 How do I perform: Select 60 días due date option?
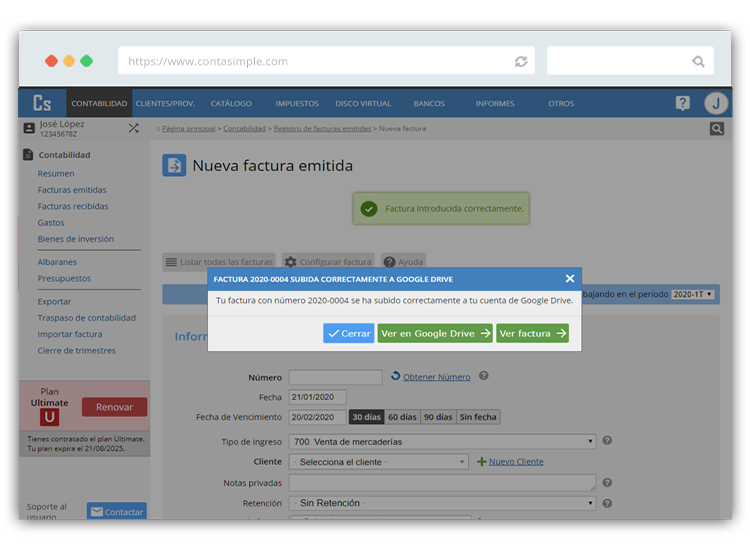pyautogui.click(x=402, y=417)
